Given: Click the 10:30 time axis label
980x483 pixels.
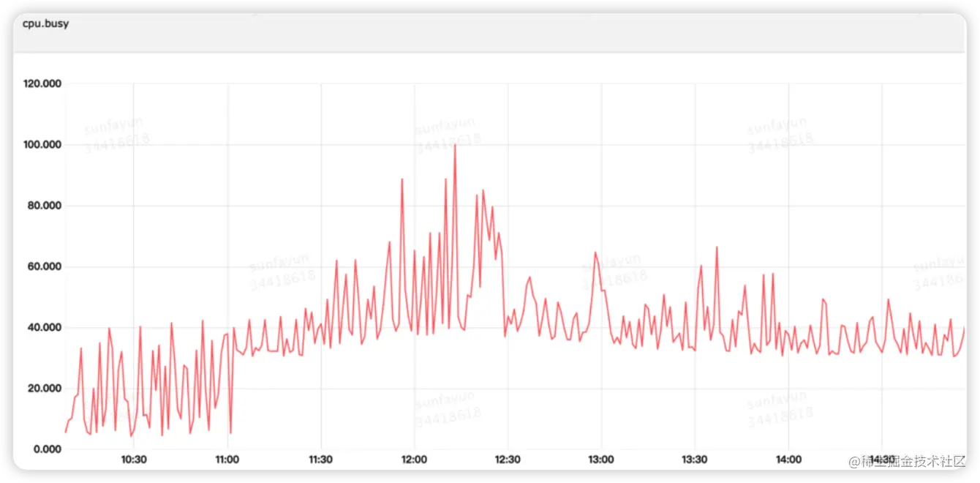Looking at the screenshot, I should [134, 460].
